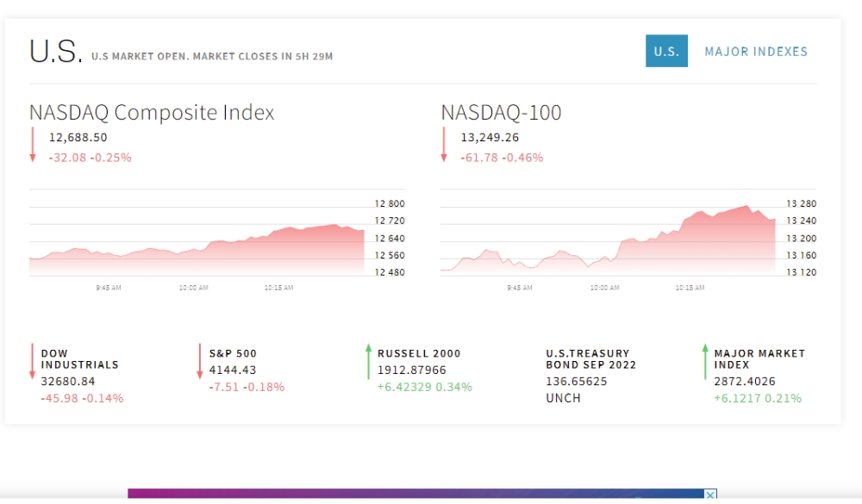Select the U.S. tab button
Viewport: 862px width, 504px height.
[666, 51]
